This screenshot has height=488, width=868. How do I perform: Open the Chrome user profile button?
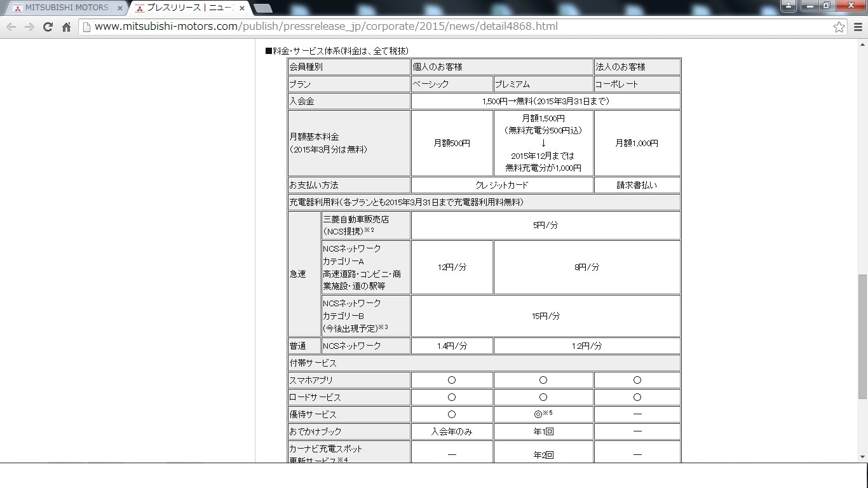click(x=788, y=6)
